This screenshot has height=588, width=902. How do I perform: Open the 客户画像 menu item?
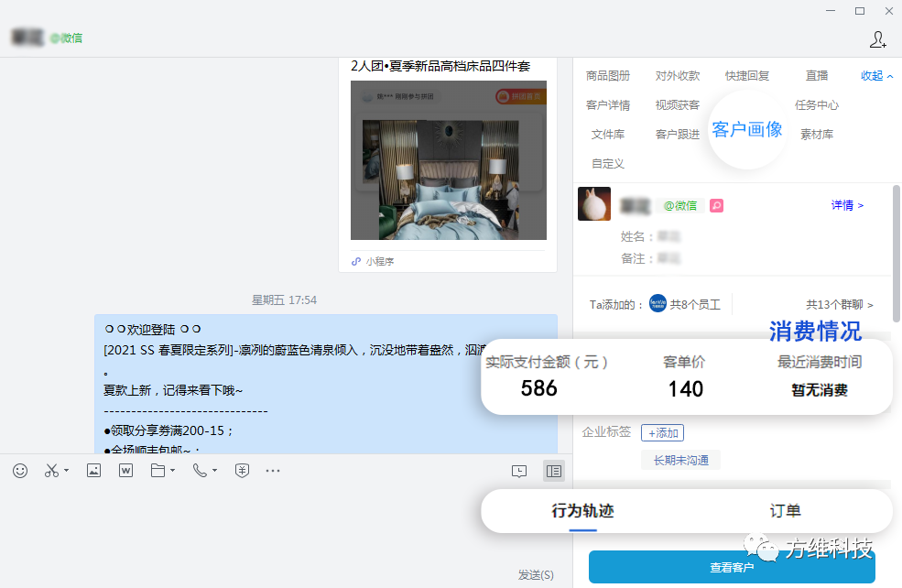[x=747, y=129]
